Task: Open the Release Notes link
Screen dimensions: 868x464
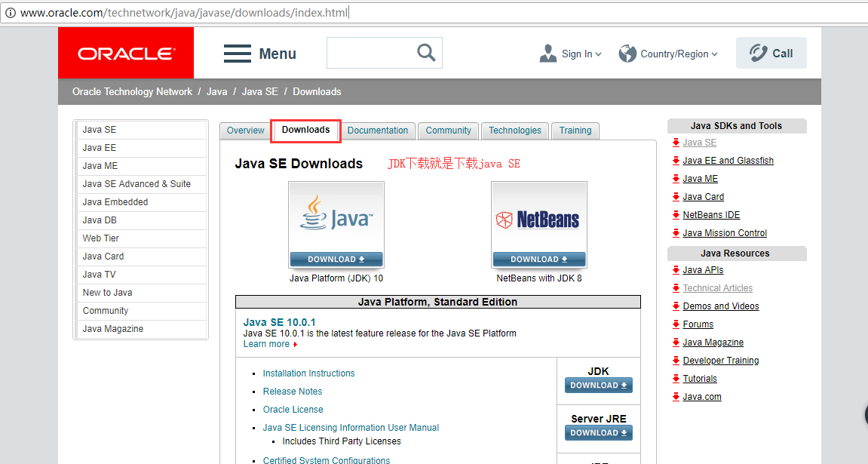Action: [293, 392]
